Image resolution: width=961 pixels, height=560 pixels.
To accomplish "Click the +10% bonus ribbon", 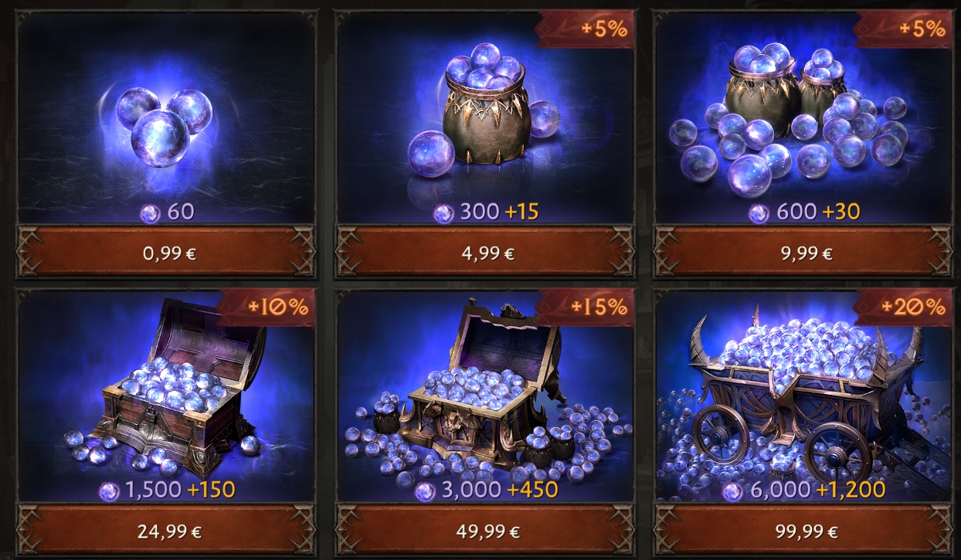I will [267, 307].
